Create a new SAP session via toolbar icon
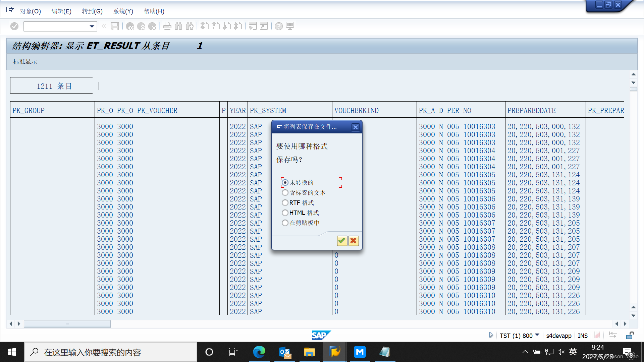The height and width of the screenshot is (362, 644). [253, 26]
